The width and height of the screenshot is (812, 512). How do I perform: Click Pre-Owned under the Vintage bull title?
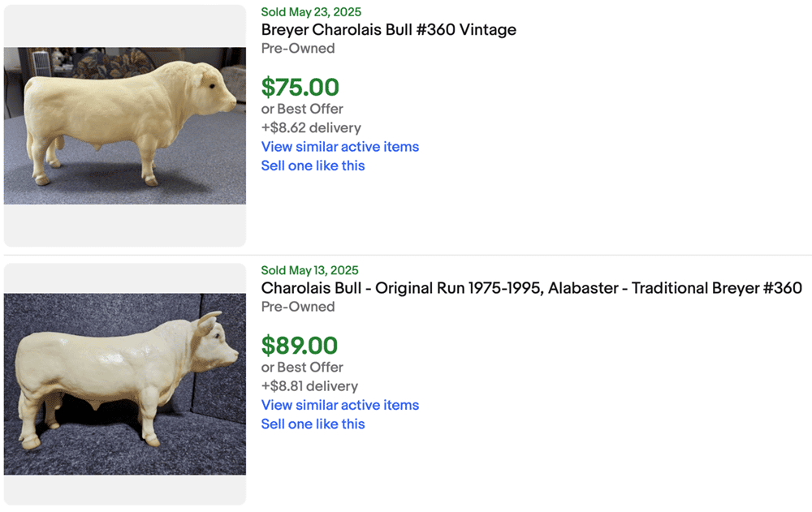point(298,49)
